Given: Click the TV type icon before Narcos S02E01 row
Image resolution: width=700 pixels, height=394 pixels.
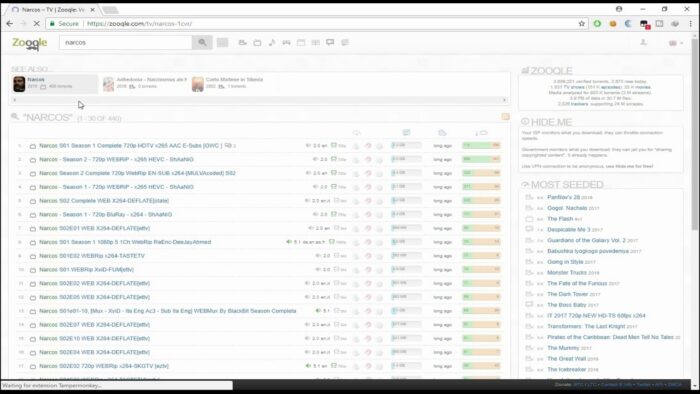Looking at the screenshot, I should (x=33, y=228).
